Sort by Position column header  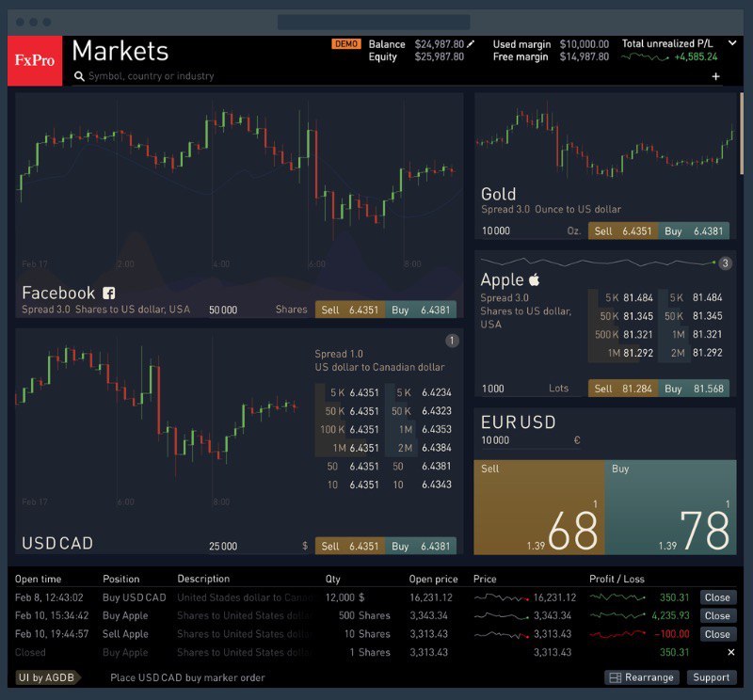121,579
